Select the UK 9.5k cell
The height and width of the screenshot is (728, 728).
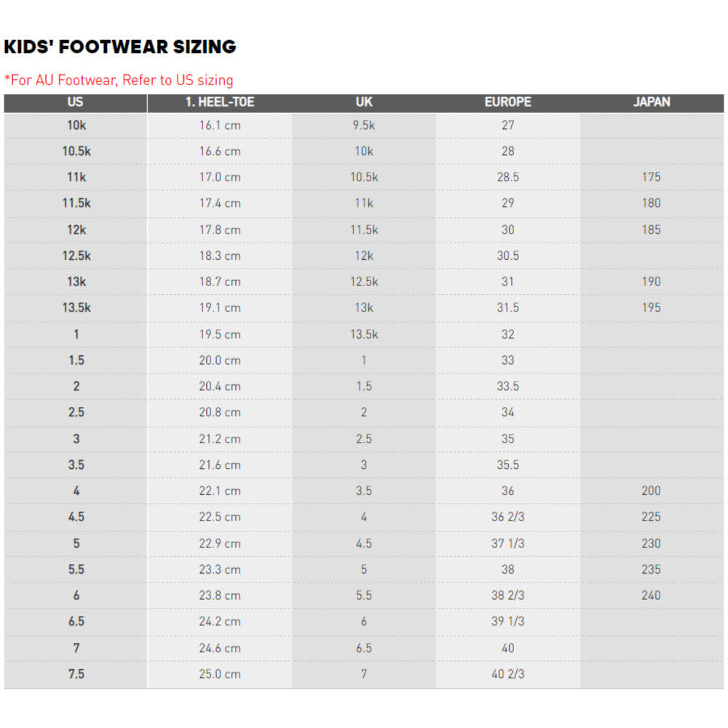(x=364, y=125)
